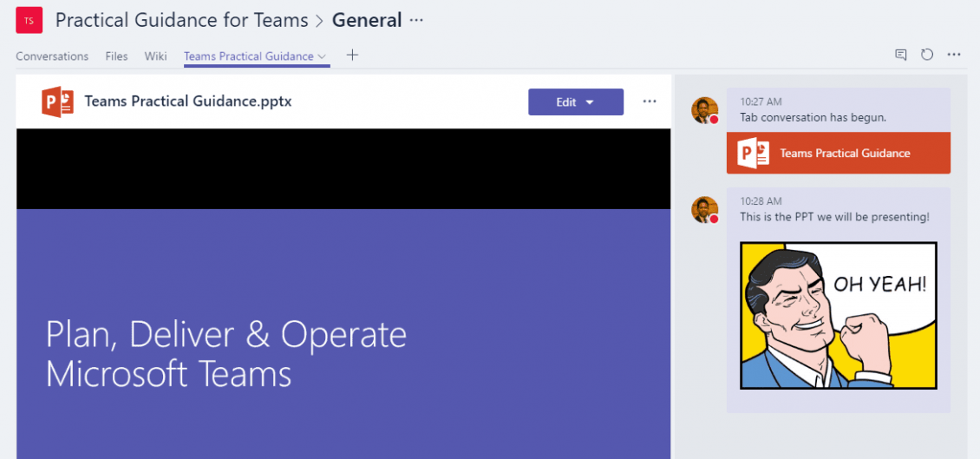980x459 pixels.
Task: Click the Teams Practical Guidance.pptx file name
Action: click(x=188, y=102)
